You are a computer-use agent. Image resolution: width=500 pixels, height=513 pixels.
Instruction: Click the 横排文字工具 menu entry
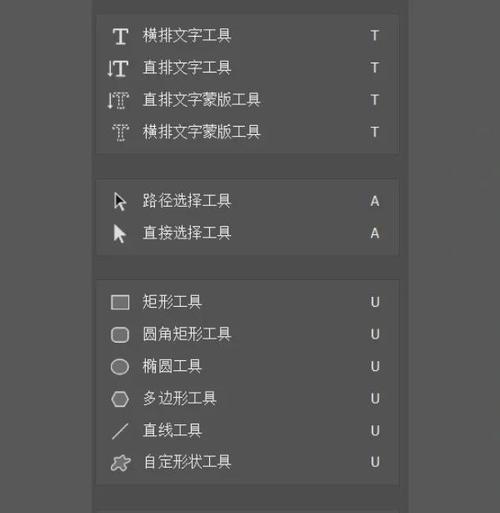point(247,36)
